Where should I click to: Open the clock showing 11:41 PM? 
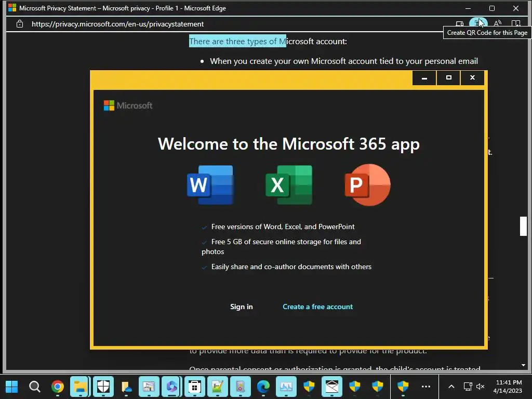(x=508, y=387)
